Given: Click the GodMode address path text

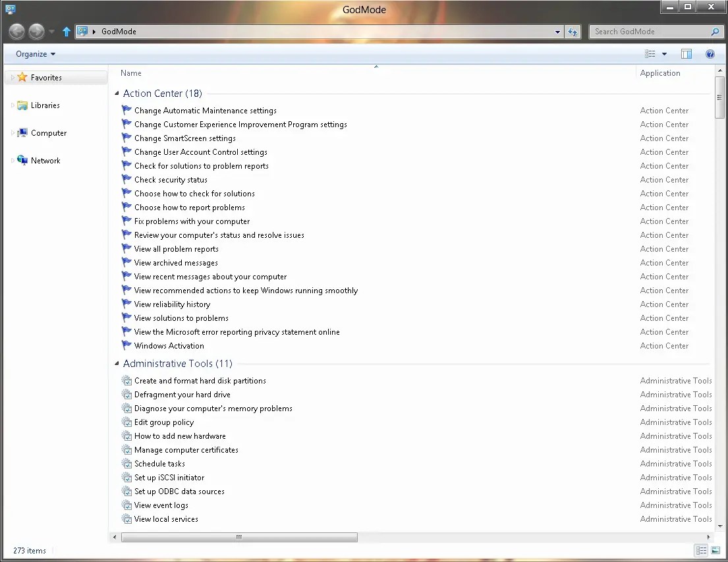Looking at the screenshot, I should (x=119, y=32).
